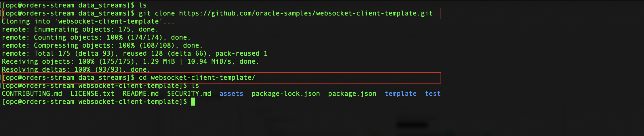644x136 pixels.
Task: Click the blue test directory name
Action: tap(433, 94)
